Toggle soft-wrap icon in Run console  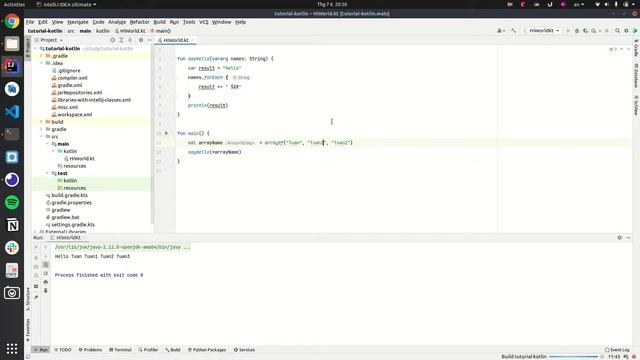45,265
